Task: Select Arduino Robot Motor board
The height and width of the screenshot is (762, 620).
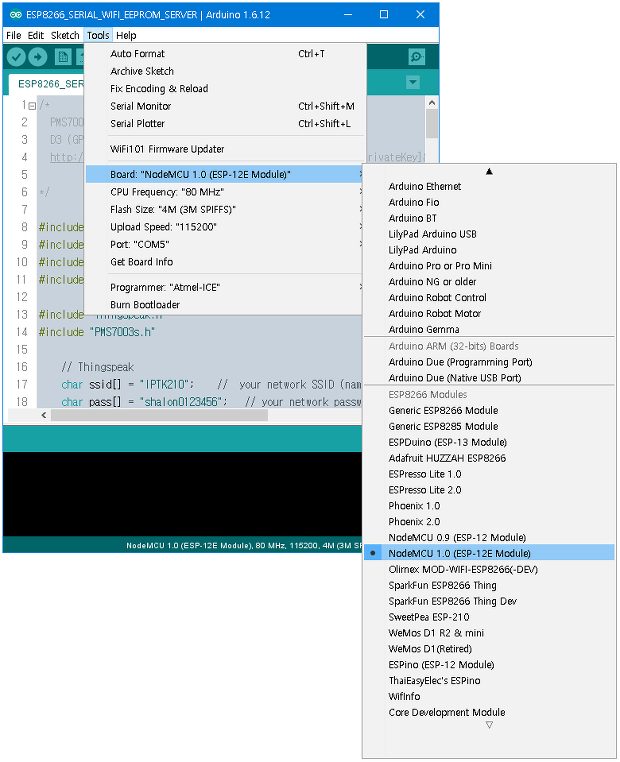Action: click(x=489, y=313)
